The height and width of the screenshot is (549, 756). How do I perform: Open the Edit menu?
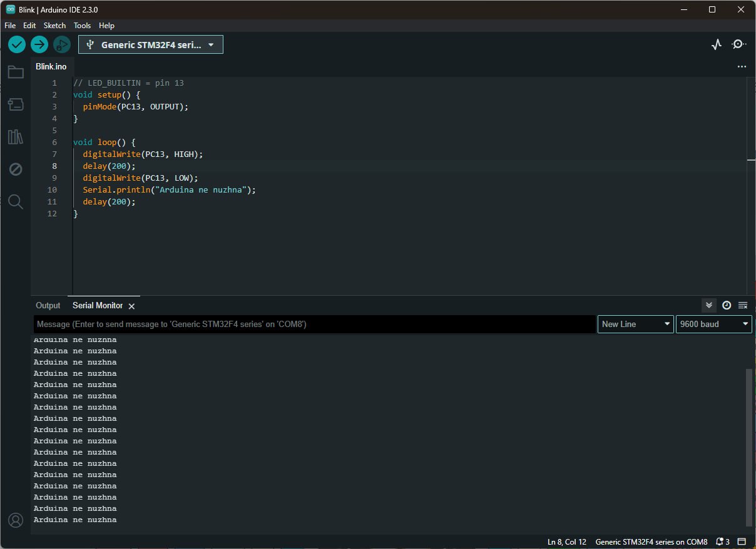(x=29, y=26)
